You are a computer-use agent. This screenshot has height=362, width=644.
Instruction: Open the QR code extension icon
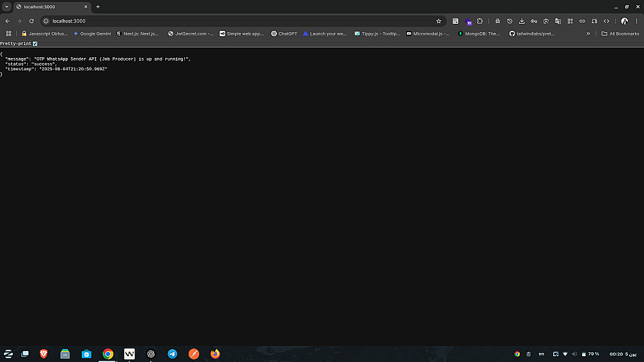click(570, 21)
